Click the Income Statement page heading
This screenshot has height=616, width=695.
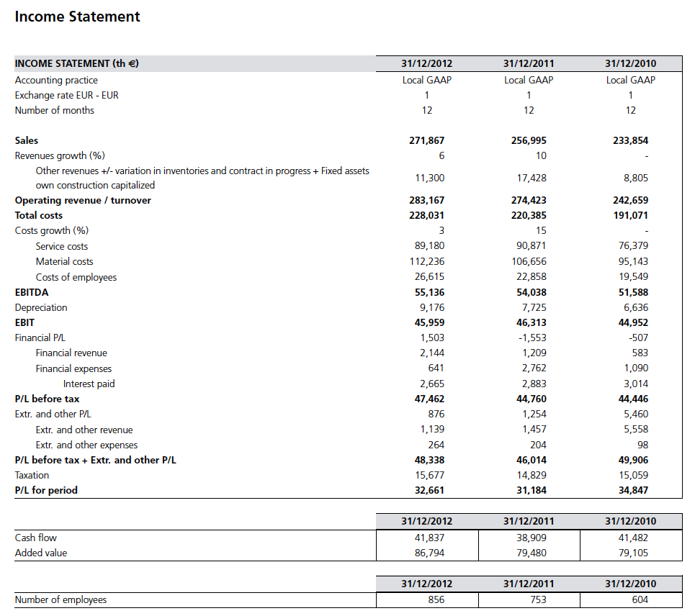tap(77, 17)
